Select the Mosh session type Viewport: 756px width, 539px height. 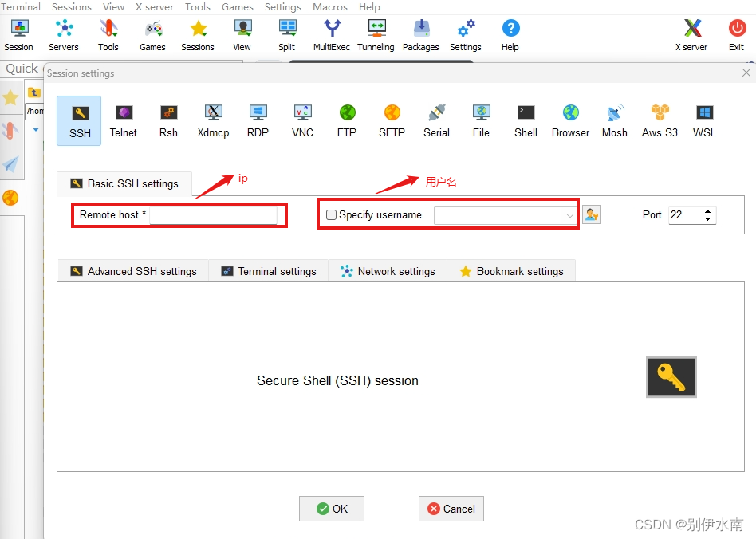(x=615, y=120)
